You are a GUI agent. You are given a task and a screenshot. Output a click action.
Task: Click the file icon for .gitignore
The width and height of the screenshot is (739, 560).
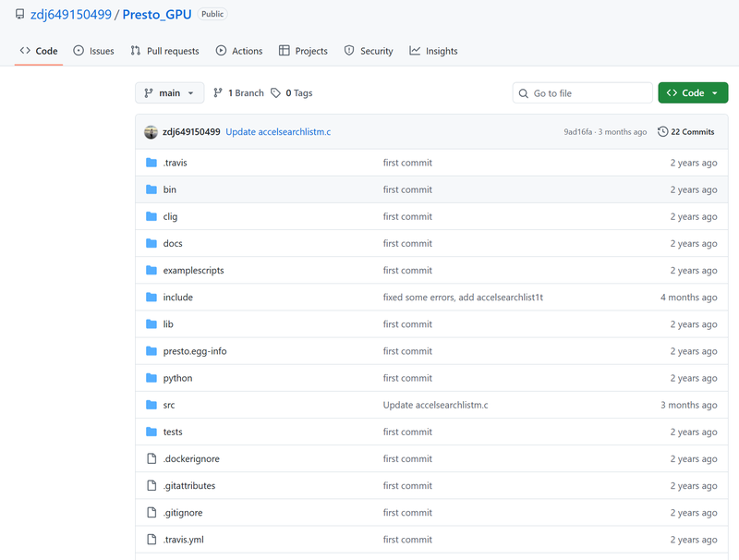coord(151,513)
